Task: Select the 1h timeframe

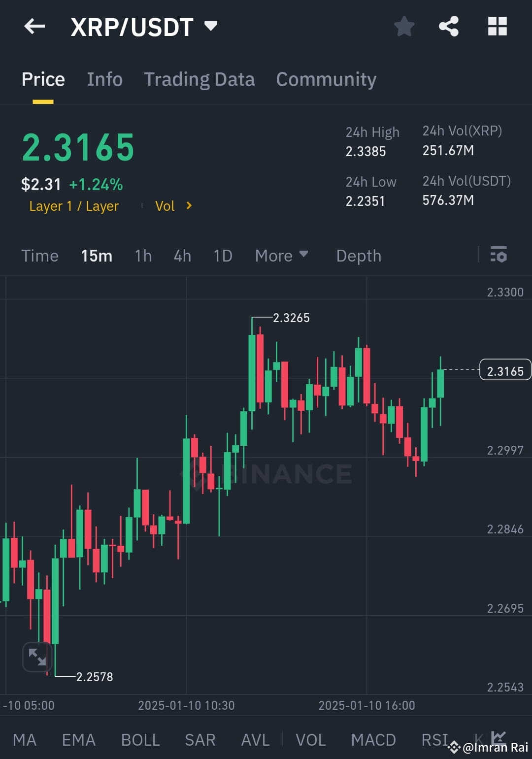Action: (x=143, y=256)
